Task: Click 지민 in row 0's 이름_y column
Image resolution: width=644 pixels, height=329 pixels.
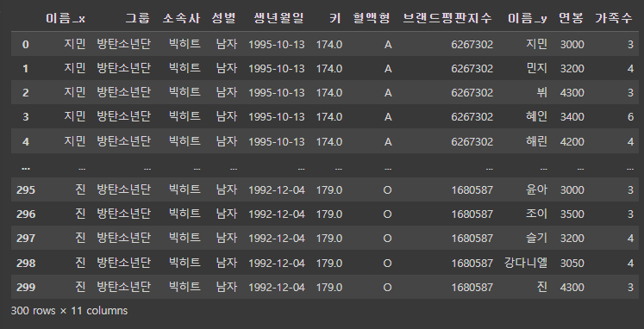Action: tap(536, 44)
